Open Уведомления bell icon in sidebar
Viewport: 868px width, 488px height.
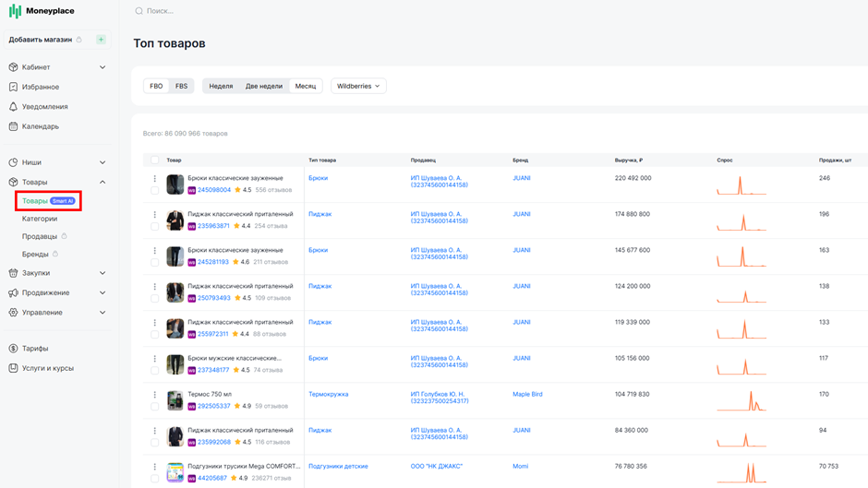coord(13,107)
